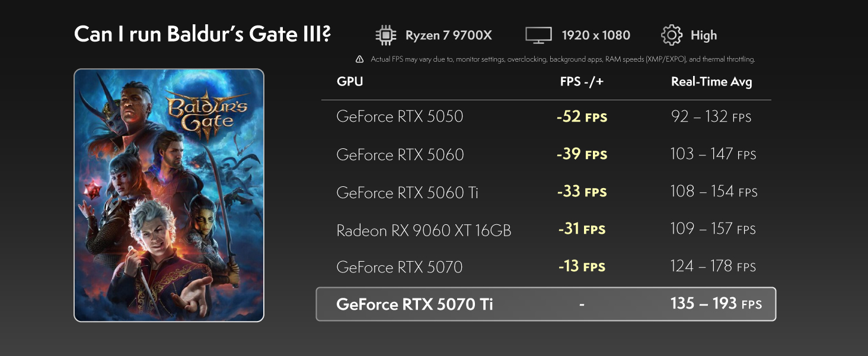Select the Ryzen 7 9700X label
This screenshot has height=356, width=868.
pos(449,35)
